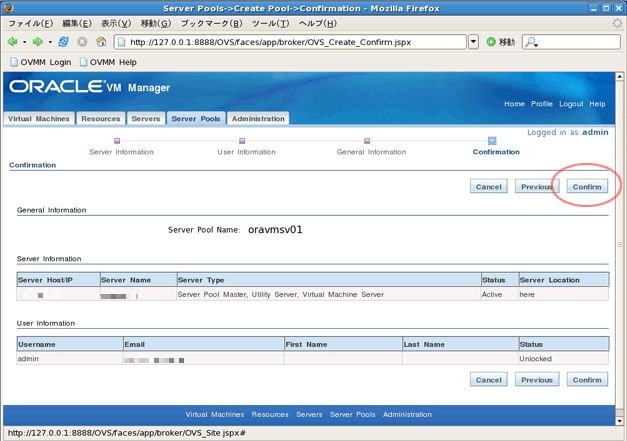Open forward button history dropdown arrow
Screen dimensions: 627x441
click(50, 42)
